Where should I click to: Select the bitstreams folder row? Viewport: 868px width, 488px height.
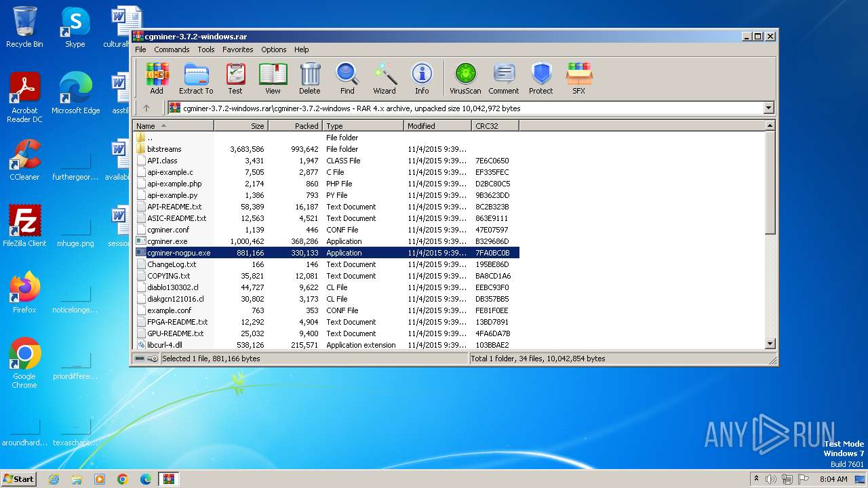tap(326, 149)
